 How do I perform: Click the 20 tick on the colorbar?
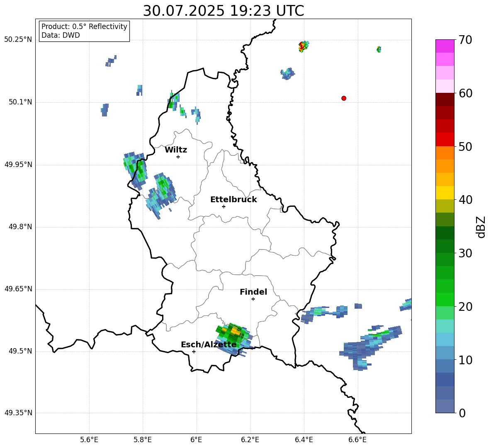(x=465, y=307)
